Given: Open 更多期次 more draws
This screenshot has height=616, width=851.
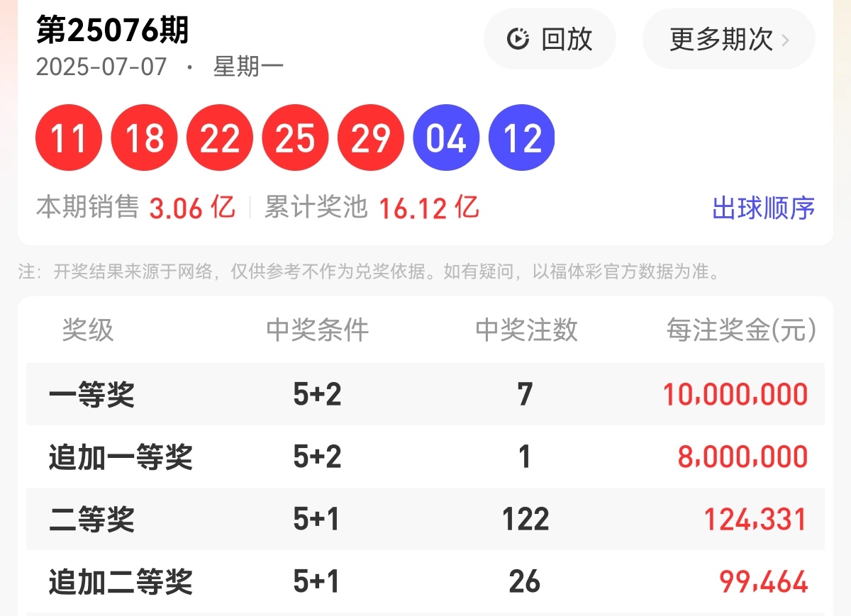Looking at the screenshot, I should 729,39.
